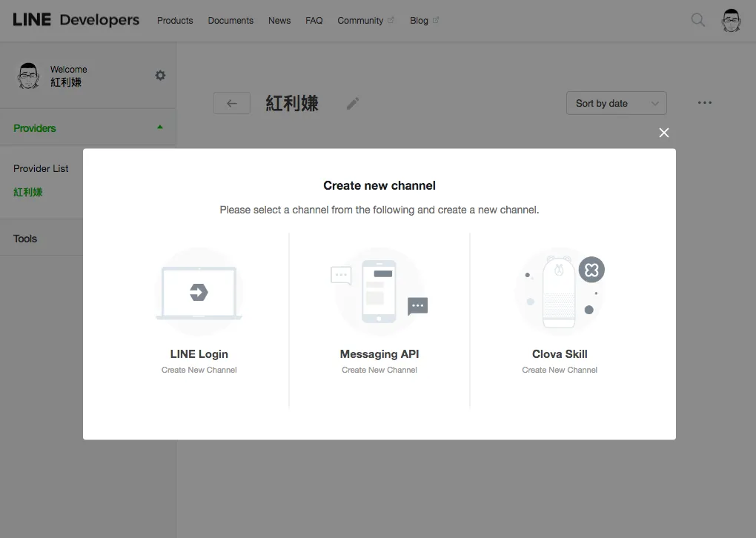The image size is (756, 538).
Task: Open the three-dot more options menu
Action: (x=704, y=103)
